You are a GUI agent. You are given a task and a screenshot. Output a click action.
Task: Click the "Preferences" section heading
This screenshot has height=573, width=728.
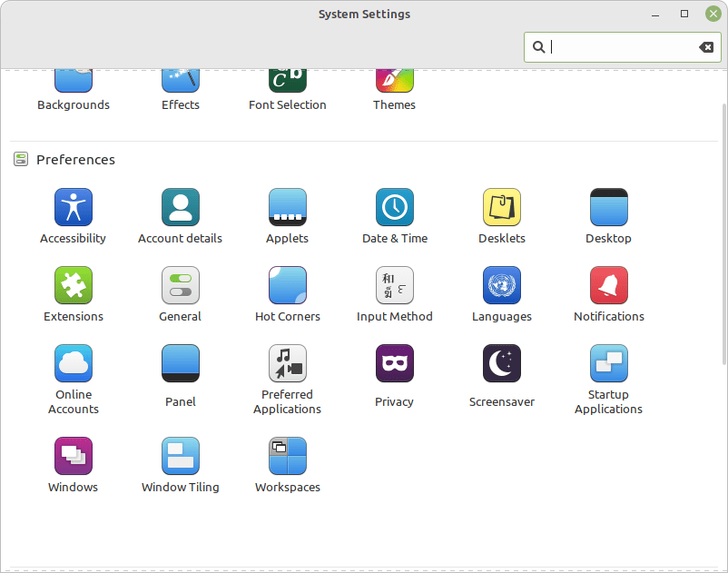pyautogui.click(x=75, y=160)
